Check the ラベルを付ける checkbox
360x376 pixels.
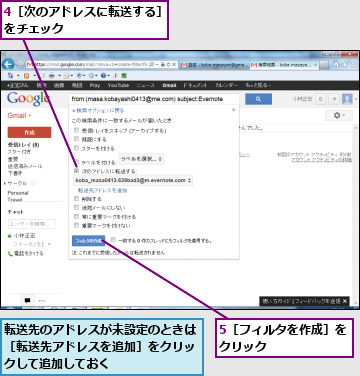click(x=76, y=162)
